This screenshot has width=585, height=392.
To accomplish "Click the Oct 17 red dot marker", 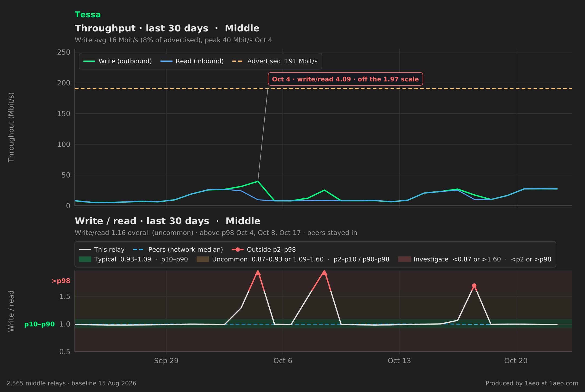I will pos(474,286).
